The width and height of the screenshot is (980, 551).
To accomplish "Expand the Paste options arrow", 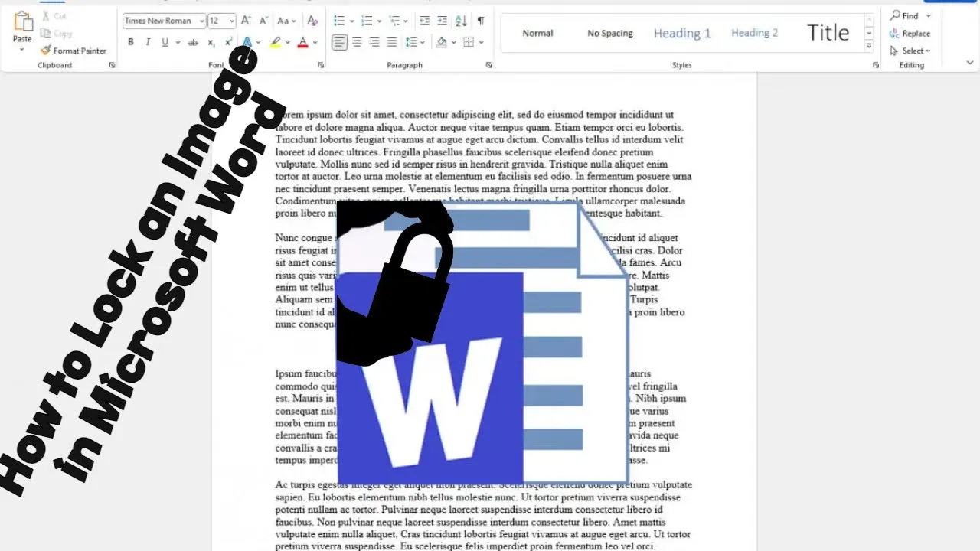I will click(22, 49).
